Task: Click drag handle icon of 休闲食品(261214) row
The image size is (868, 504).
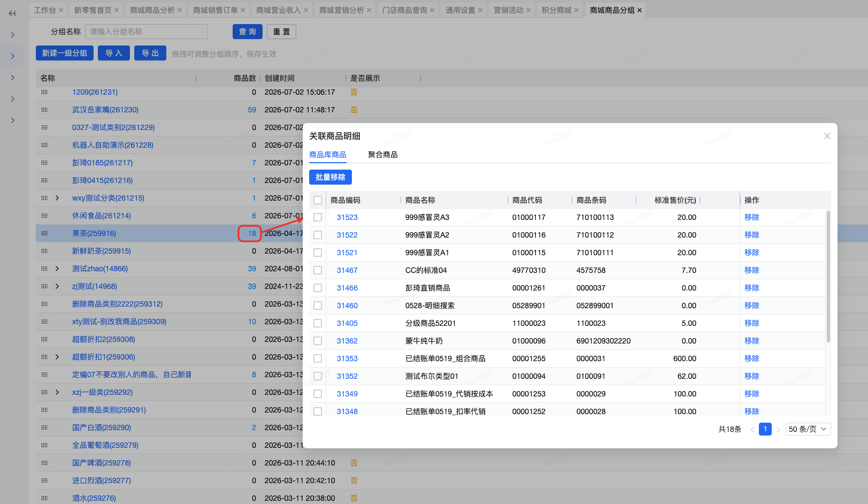Action: pos(44,216)
